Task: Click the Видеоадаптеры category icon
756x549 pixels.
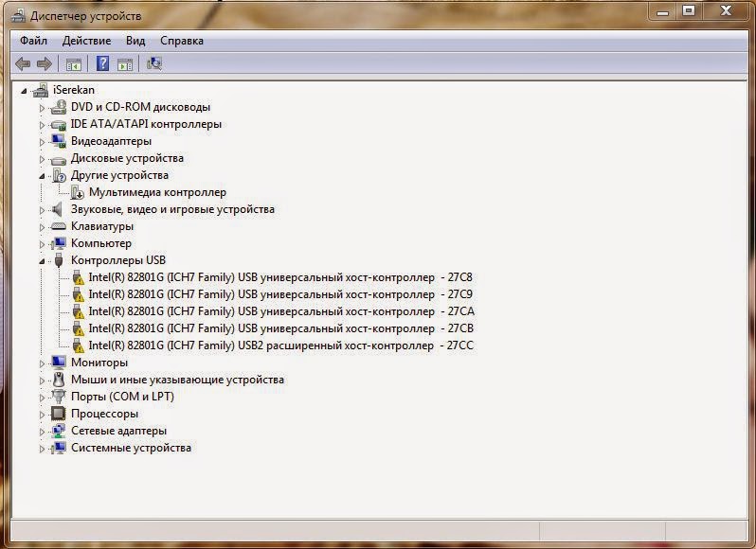Action: (x=59, y=141)
